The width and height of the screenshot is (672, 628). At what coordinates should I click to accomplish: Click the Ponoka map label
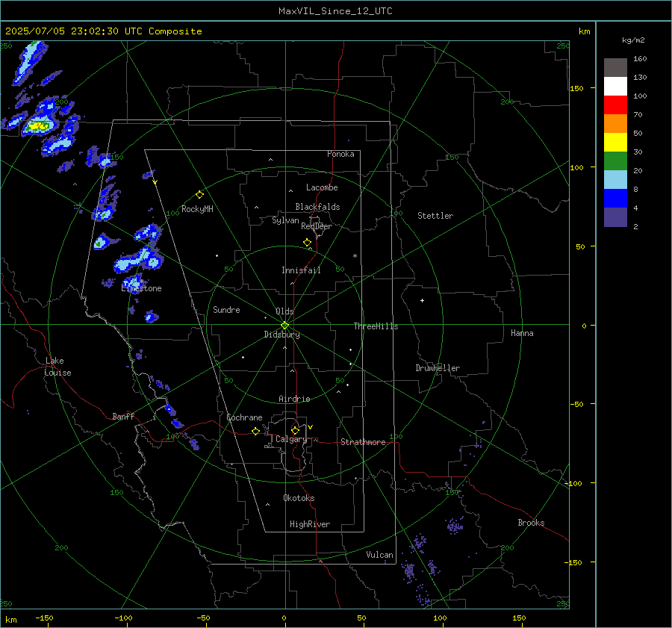[x=340, y=154]
